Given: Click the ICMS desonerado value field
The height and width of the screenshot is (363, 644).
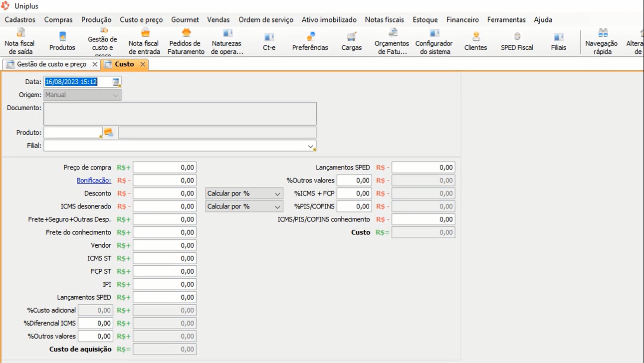Looking at the screenshot, I should pyautogui.click(x=165, y=206).
